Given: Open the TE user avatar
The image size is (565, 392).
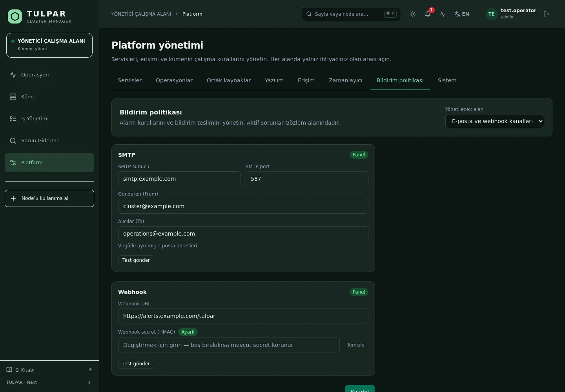Looking at the screenshot, I should (491, 14).
